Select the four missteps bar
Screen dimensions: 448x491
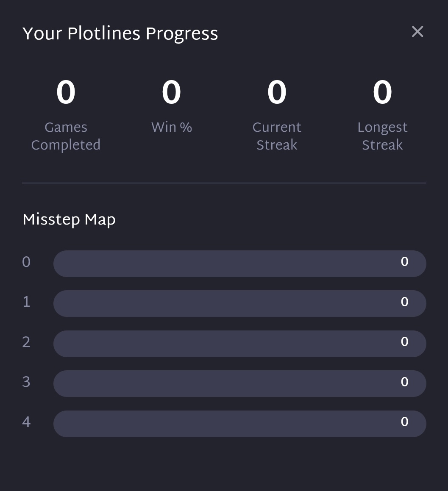239,424
